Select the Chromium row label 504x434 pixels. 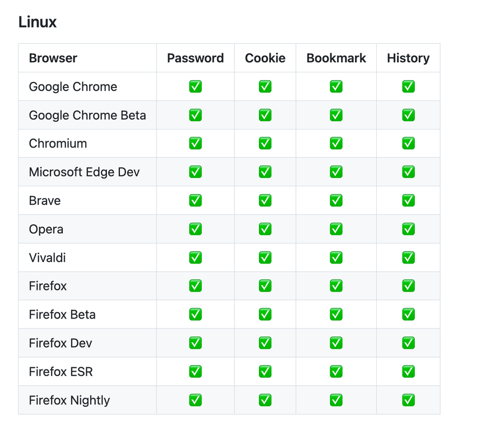pyautogui.click(x=58, y=144)
